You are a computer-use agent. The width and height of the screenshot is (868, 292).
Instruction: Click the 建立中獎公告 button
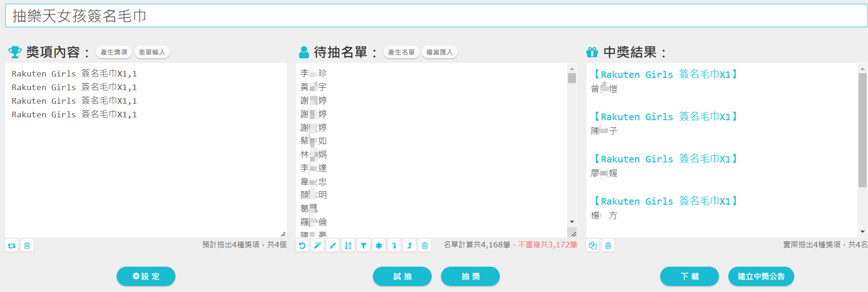click(x=761, y=276)
